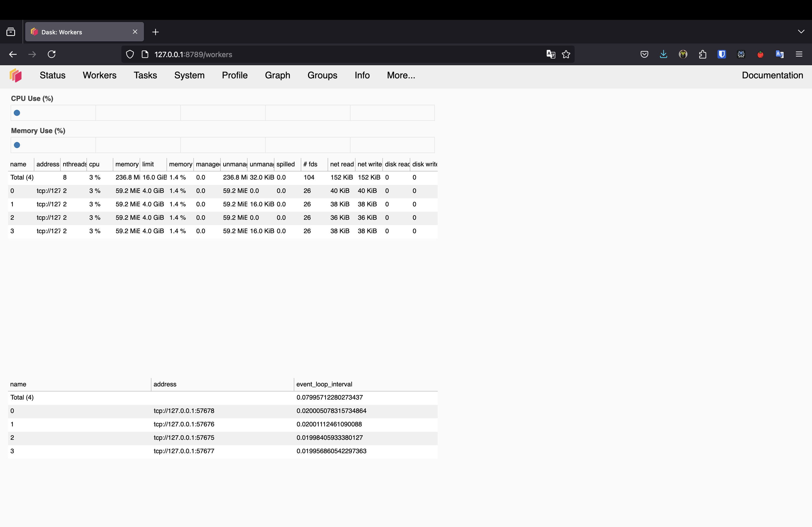The height and width of the screenshot is (527, 812).
Task: Click the Save to Pocket icon
Action: click(x=644, y=54)
